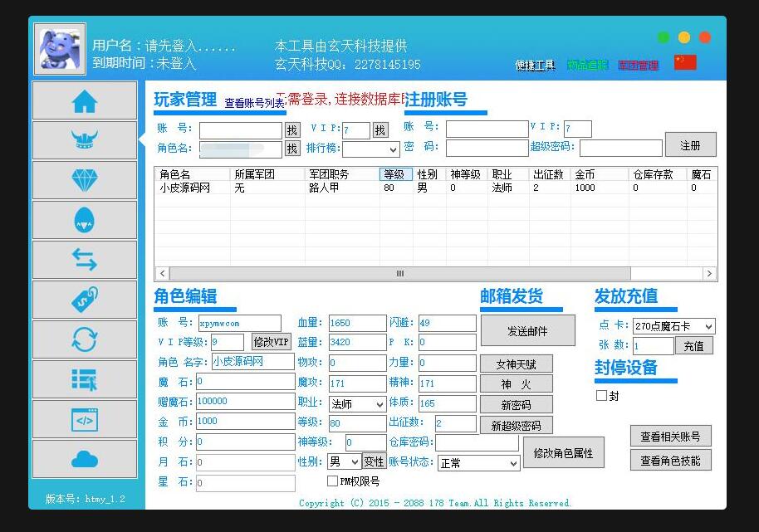The width and height of the screenshot is (759, 532).
Task: Click the viking helmet sidebar icon
Action: 84,140
